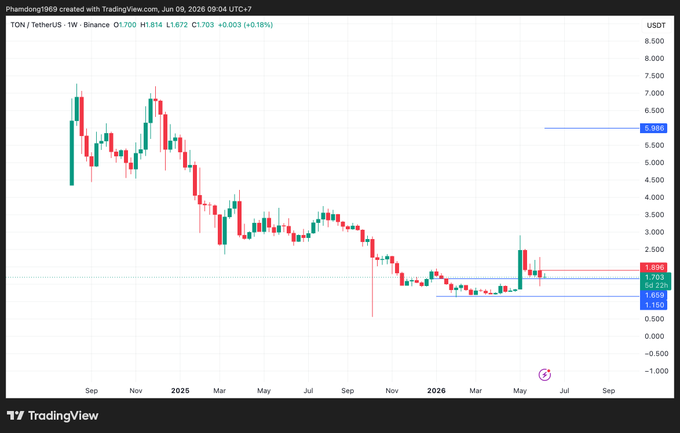Click the 5.000 price axis value
Image resolution: width=680 pixels, height=433 pixels.
click(654, 163)
